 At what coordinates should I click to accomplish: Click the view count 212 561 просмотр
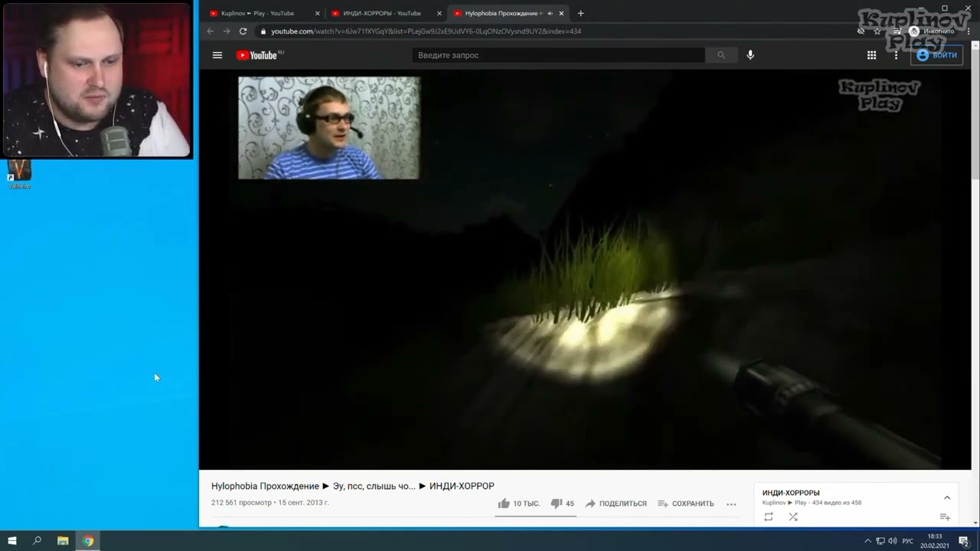tap(241, 503)
